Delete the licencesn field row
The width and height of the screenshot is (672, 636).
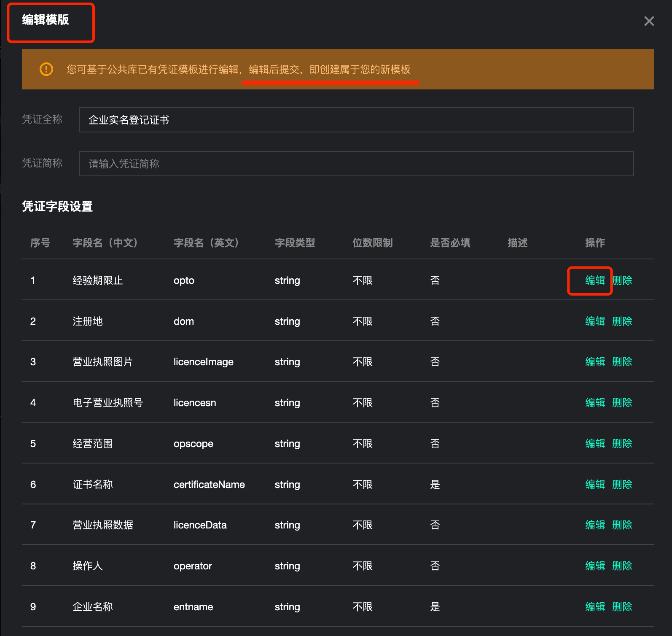click(622, 403)
